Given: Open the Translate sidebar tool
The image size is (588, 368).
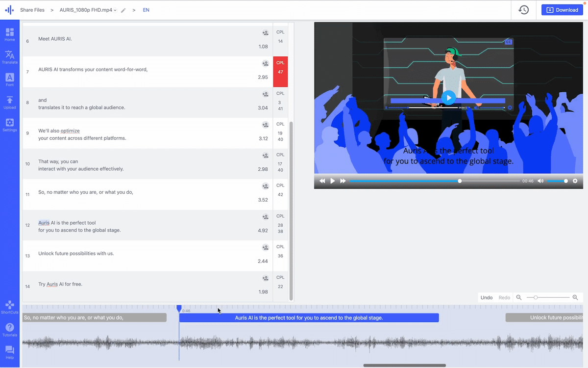Looking at the screenshot, I should (x=10, y=57).
